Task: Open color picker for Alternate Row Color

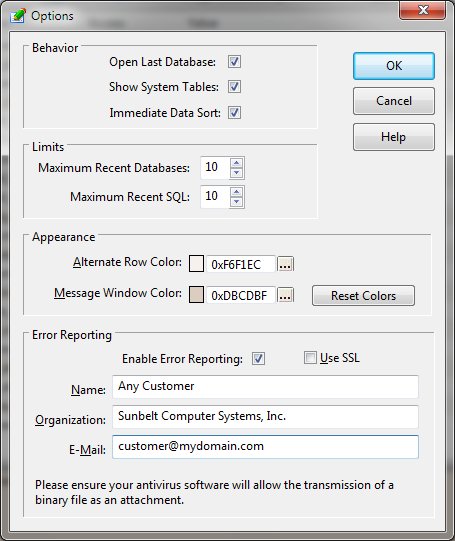Action: point(286,264)
